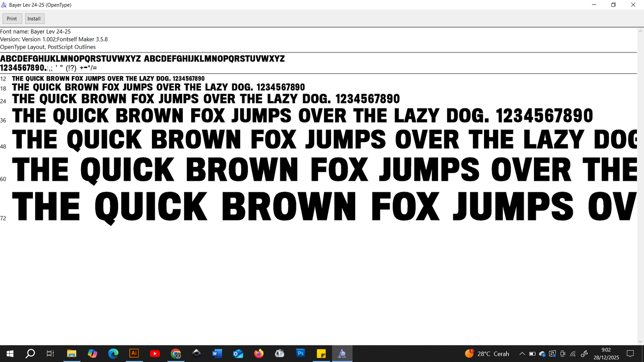The width and height of the screenshot is (644, 362).
Task: Expand hidden system tray icons
Action: tap(522, 354)
